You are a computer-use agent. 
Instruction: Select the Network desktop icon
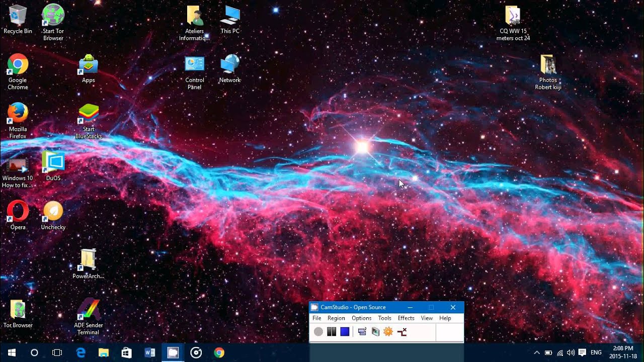229,69
